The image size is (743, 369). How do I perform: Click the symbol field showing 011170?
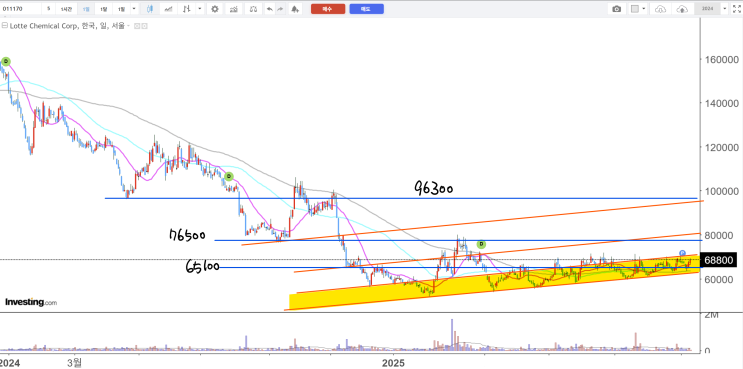pyautogui.click(x=20, y=9)
